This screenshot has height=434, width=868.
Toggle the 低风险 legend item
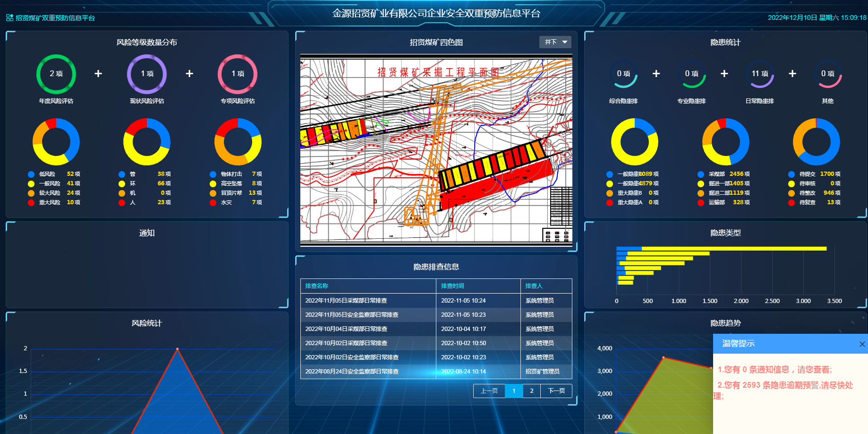click(x=47, y=174)
